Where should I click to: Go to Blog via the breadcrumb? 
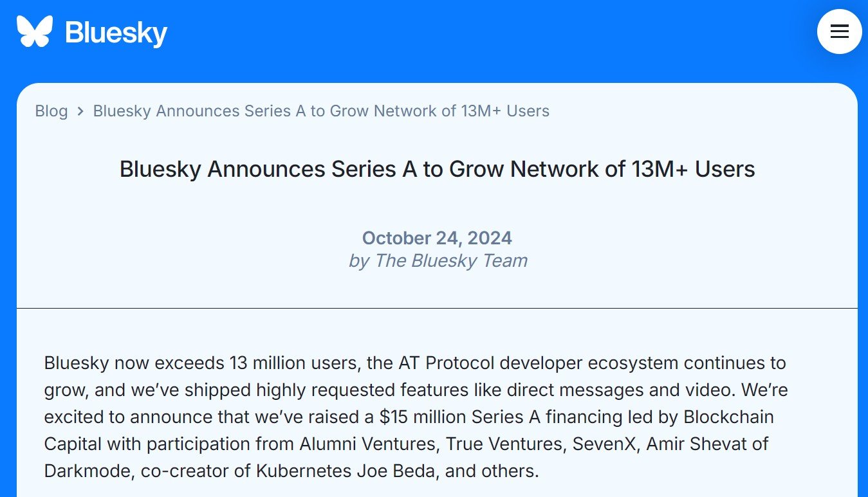point(51,111)
